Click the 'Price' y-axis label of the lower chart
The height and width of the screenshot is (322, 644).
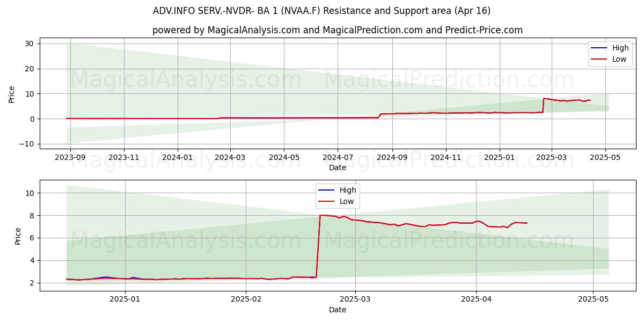[18, 236]
